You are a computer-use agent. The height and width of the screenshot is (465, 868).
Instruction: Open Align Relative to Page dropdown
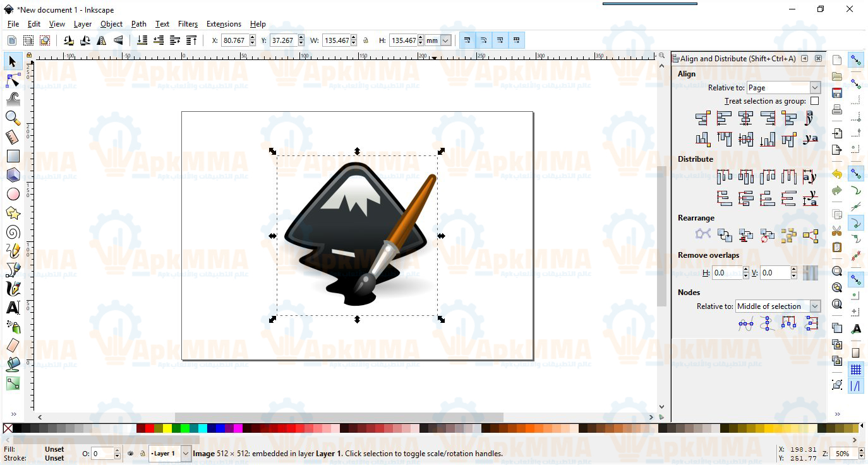(783, 88)
